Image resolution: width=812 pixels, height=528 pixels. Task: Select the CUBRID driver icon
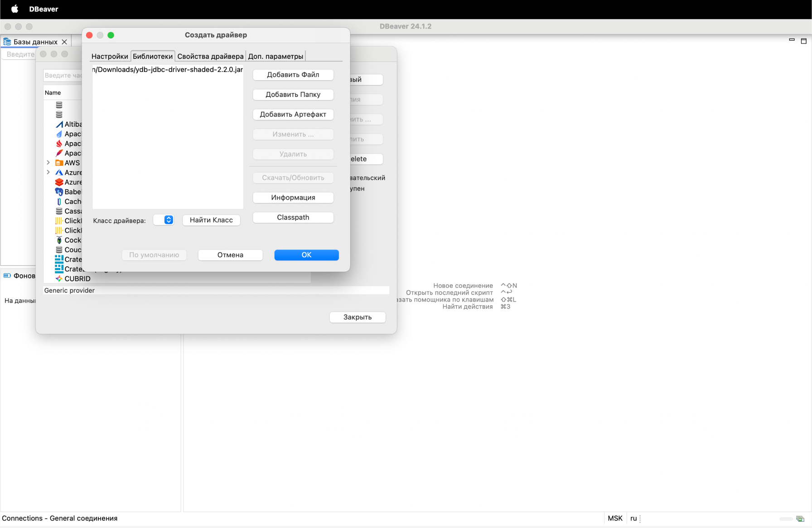coord(59,279)
